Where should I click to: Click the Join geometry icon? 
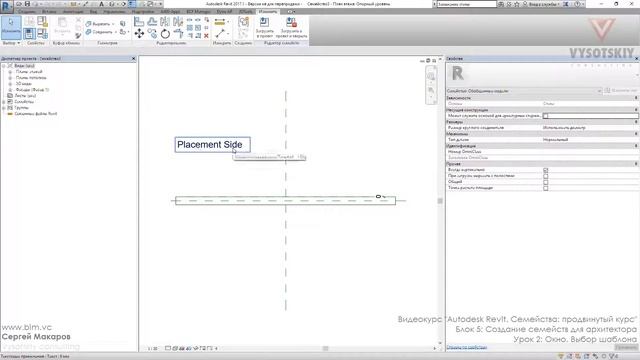click(89, 32)
